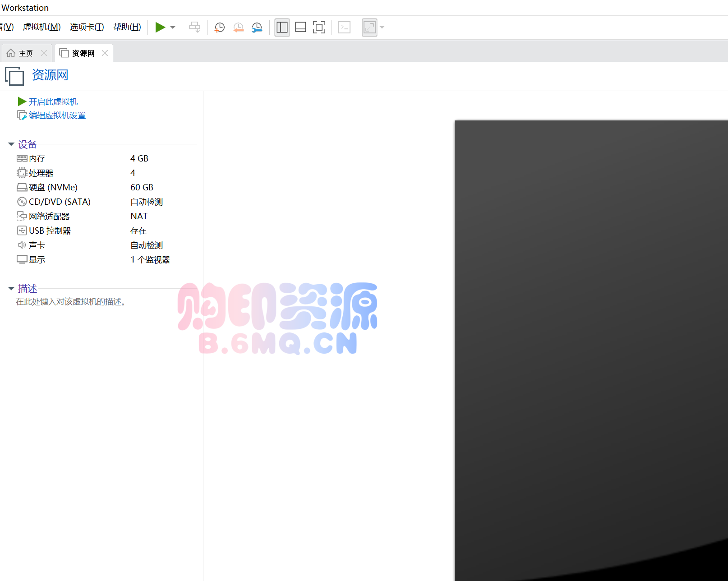The image size is (728, 581).
Task: Take a snapshot of the virtual machine
Action: [x=220, y=28]
